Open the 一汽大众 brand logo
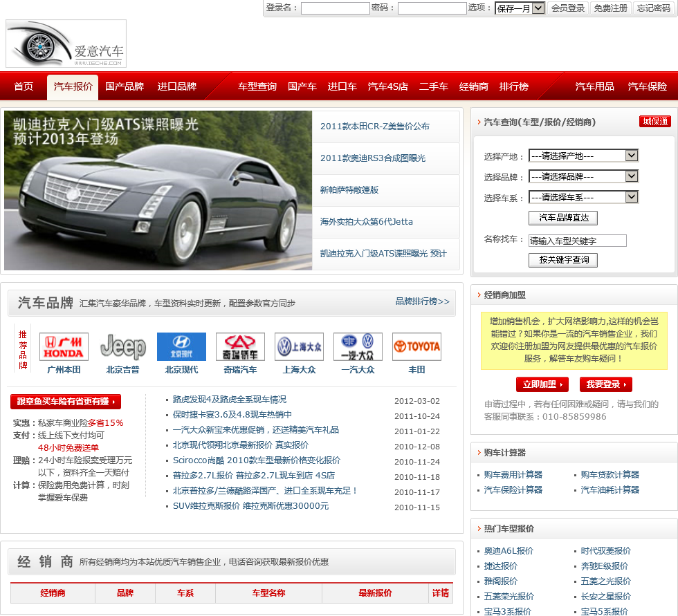 [358, 346]
